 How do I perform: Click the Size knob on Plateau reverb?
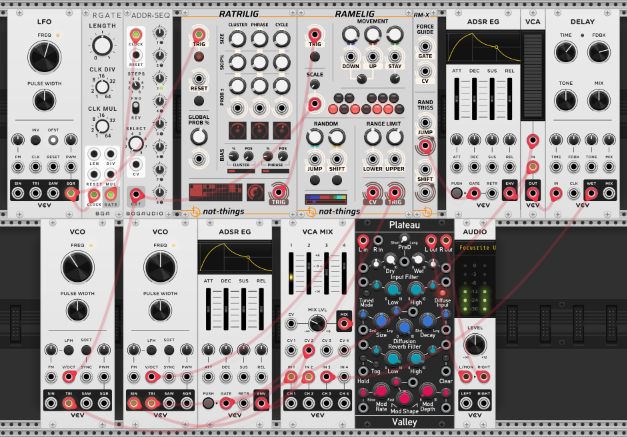[x=381, y=320]
